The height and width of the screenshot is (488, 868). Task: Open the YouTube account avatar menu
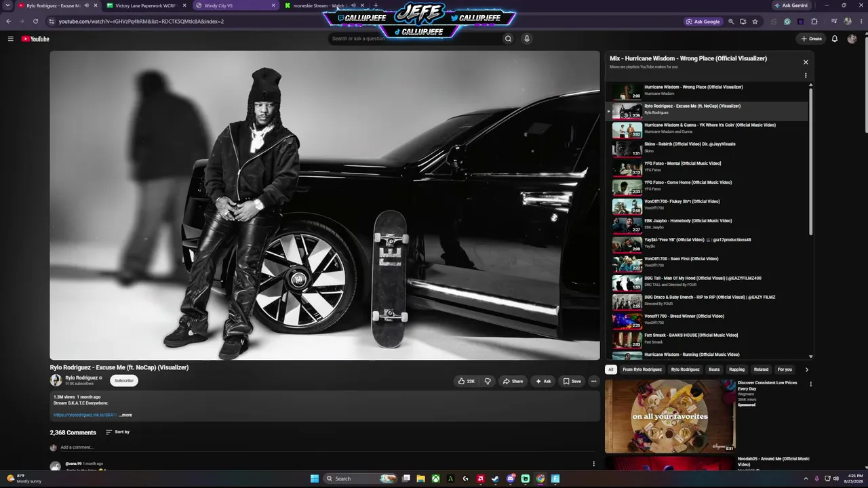coord(852,39)
